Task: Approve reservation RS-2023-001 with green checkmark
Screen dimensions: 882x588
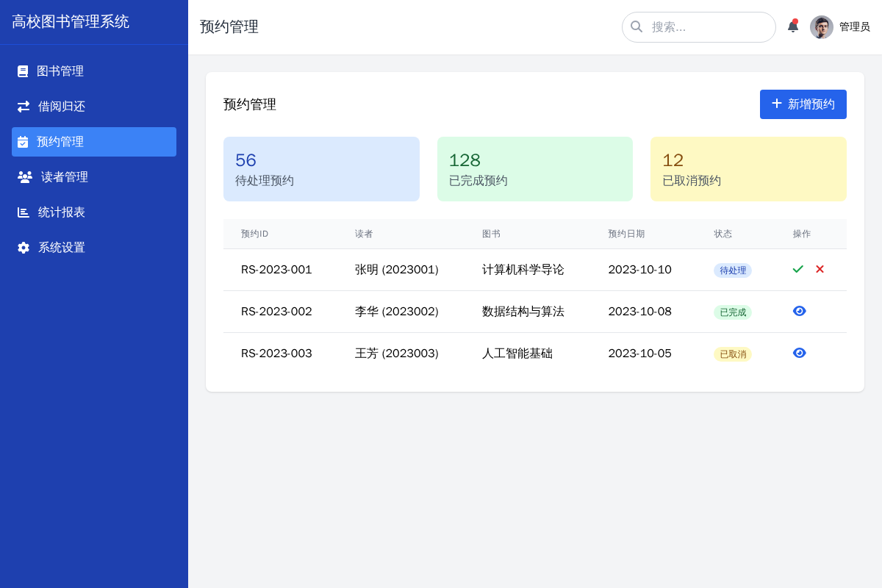Action: (797, 269)
